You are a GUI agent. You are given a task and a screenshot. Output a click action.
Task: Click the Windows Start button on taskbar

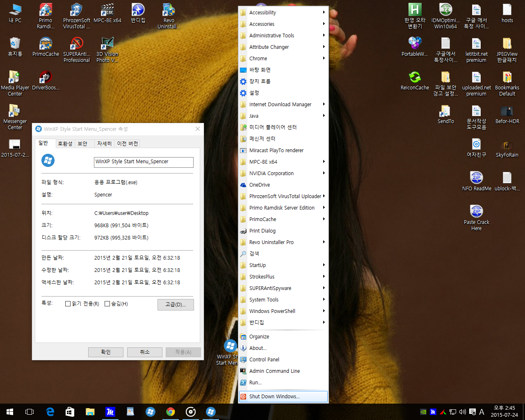click(10, 412)
